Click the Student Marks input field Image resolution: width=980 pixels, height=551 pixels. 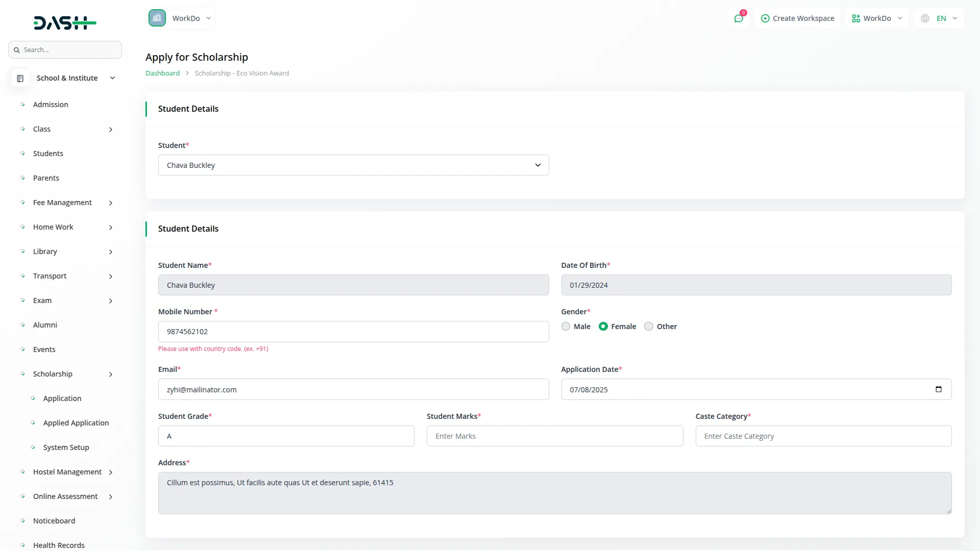pyautogui.click(x=554, y=436)
